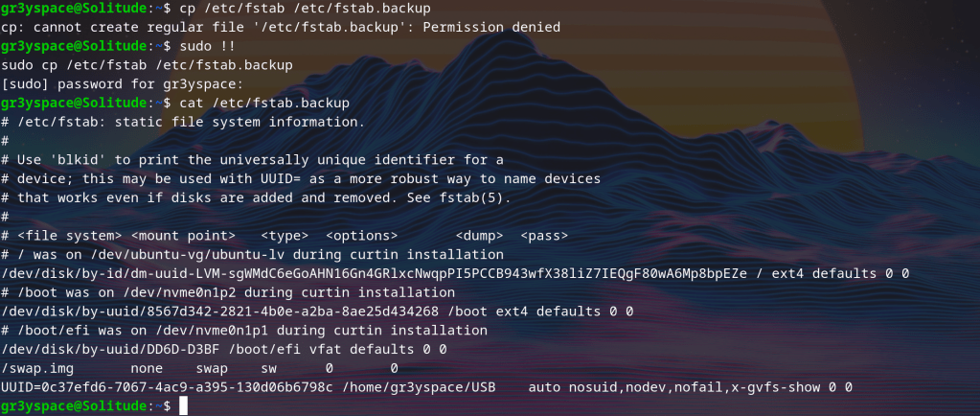Click the first 'gr3yspace@Solitude' prompt
Screen dimensions: 980x416
pos(77,8)
